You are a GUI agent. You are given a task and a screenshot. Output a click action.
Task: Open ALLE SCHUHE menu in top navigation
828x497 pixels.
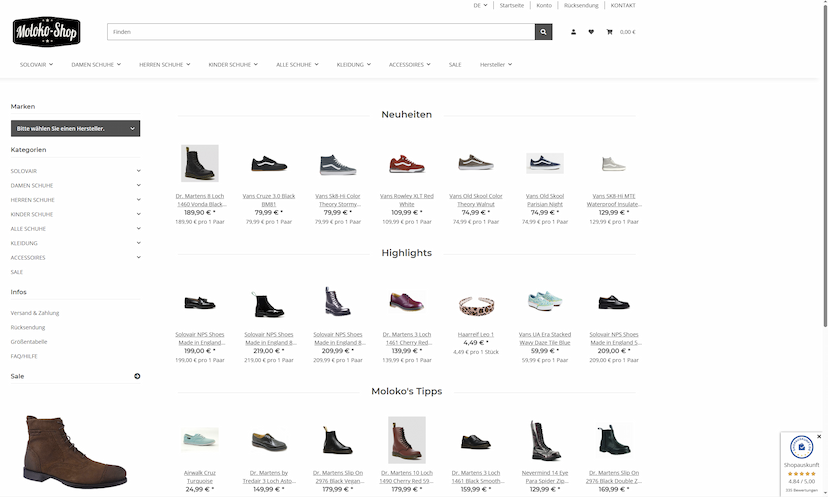coord(297,64)
